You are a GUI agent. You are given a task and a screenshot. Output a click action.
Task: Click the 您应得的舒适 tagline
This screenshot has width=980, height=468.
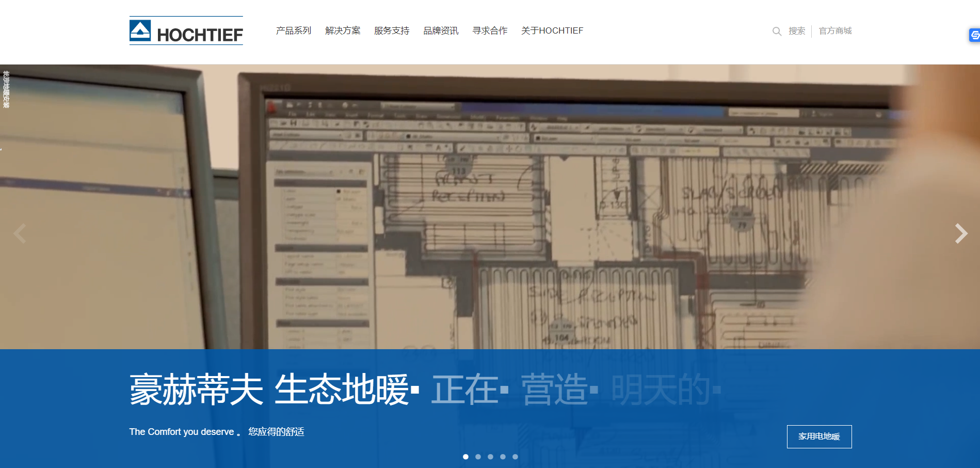[276, 432]
